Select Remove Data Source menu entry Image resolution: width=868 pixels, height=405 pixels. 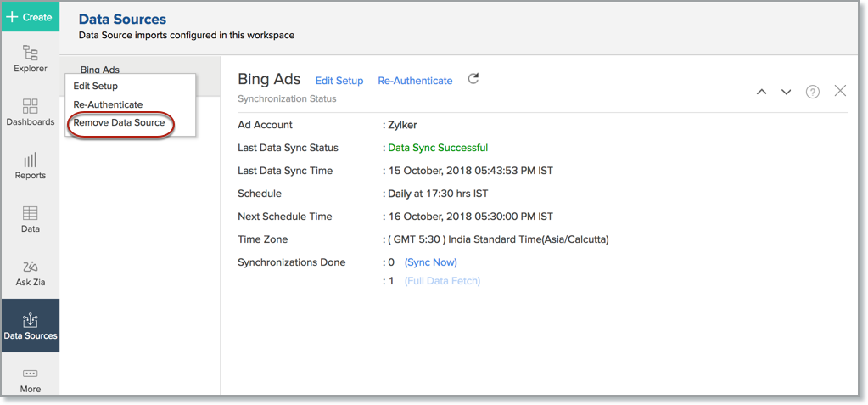[119, 122]
